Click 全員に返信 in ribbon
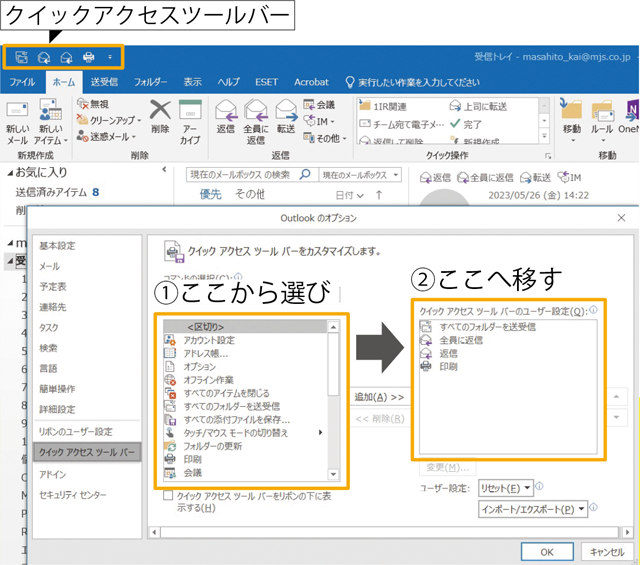This screenshot has width=640, height=565. point(256,122)
